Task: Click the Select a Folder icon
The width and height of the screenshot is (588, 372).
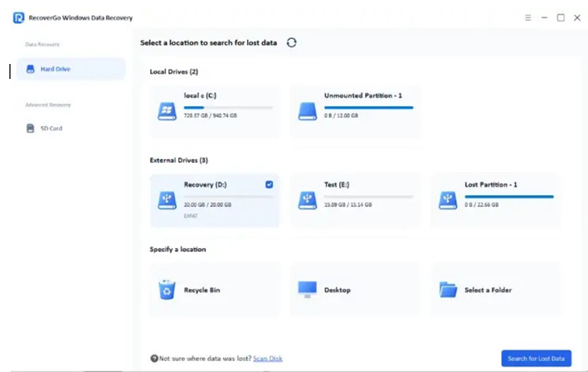Action: tap(448, 290)
